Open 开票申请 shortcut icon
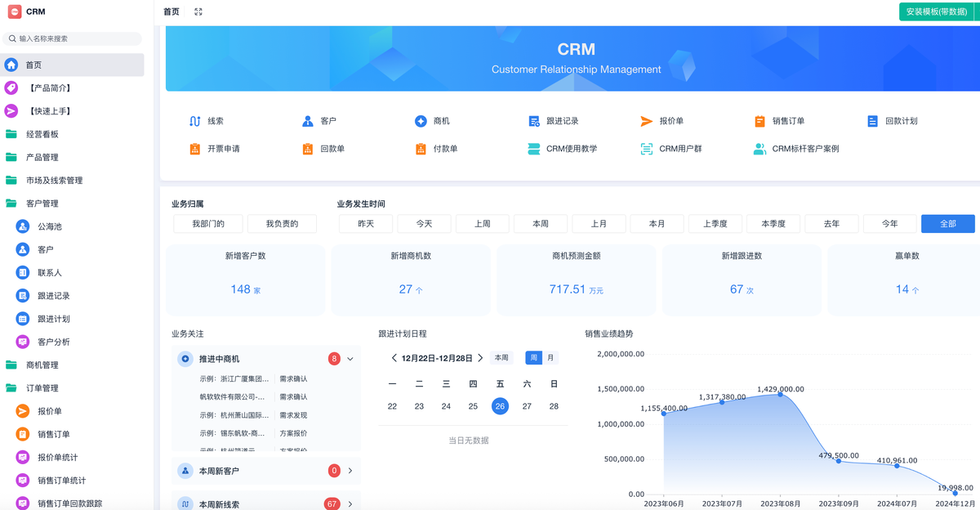The height and width of the screenshot is (510, 980). click(194, 149)
